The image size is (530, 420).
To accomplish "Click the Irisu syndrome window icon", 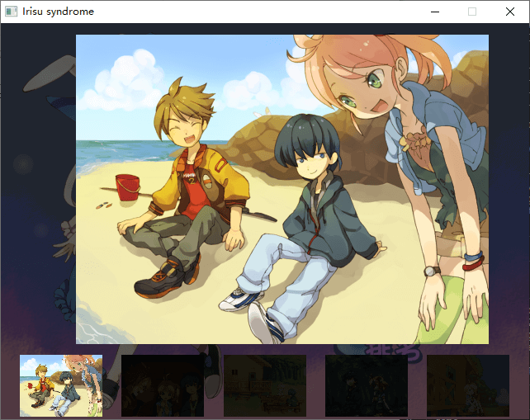I will coord(11,12).
